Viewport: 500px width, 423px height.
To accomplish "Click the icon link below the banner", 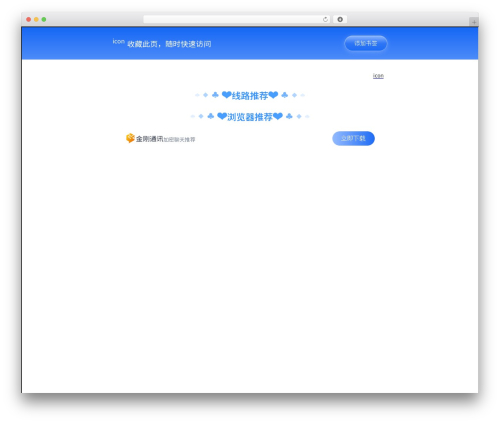I will click(378, 76).
